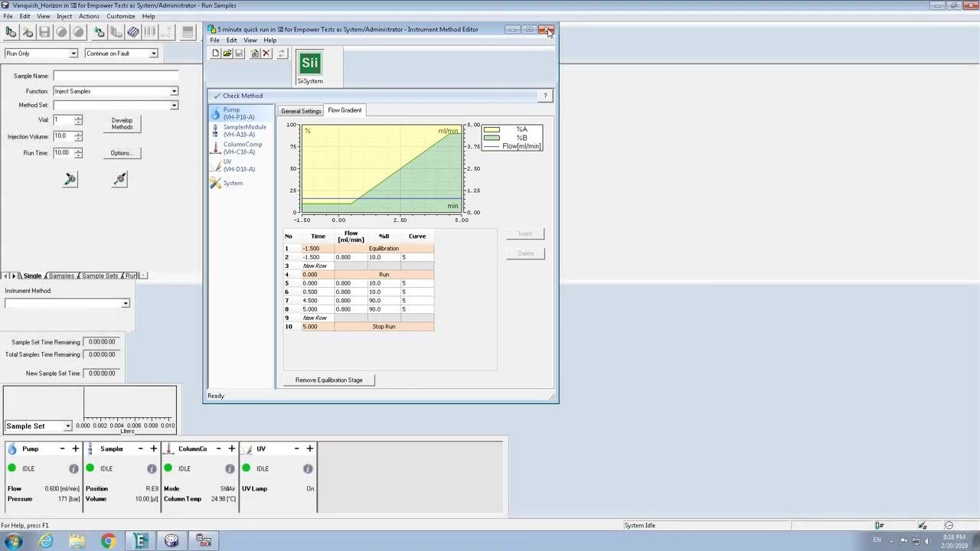The image size is (980, 551).
Task: Click the Sample Name input field
Action: [x=116, y=76]
